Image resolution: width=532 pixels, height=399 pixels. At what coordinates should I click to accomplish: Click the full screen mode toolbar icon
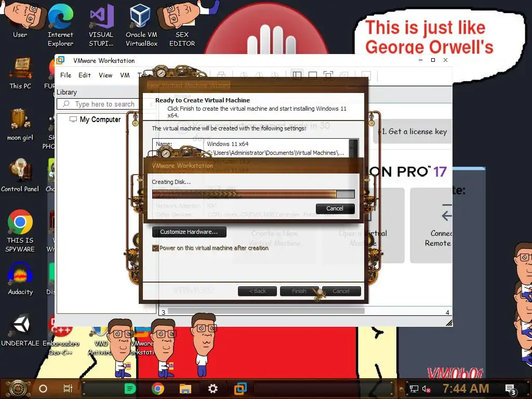click(x=328, y=75)
